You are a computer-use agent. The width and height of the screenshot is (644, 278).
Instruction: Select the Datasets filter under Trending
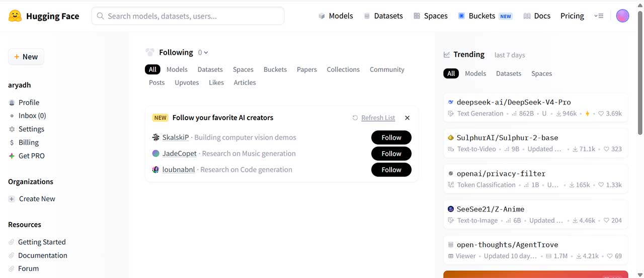tap(509, 73)
